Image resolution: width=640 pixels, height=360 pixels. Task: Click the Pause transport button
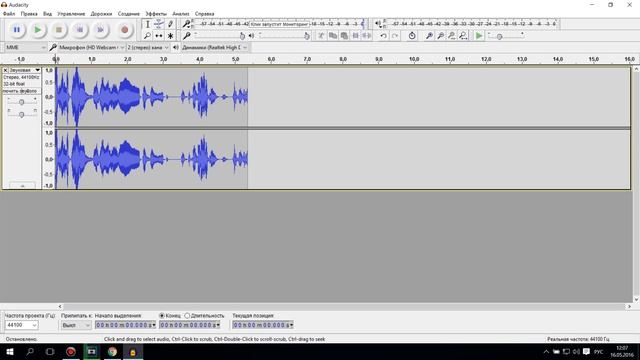(x=17, y=30)
